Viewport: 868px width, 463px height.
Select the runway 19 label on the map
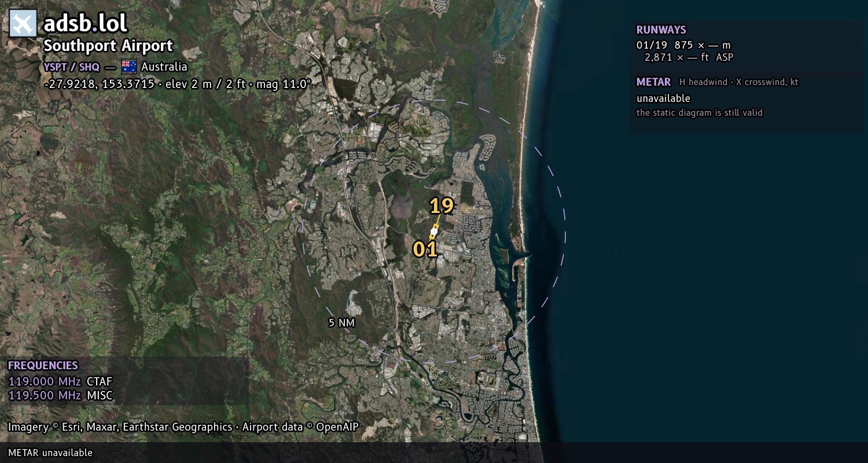[442, 206]
